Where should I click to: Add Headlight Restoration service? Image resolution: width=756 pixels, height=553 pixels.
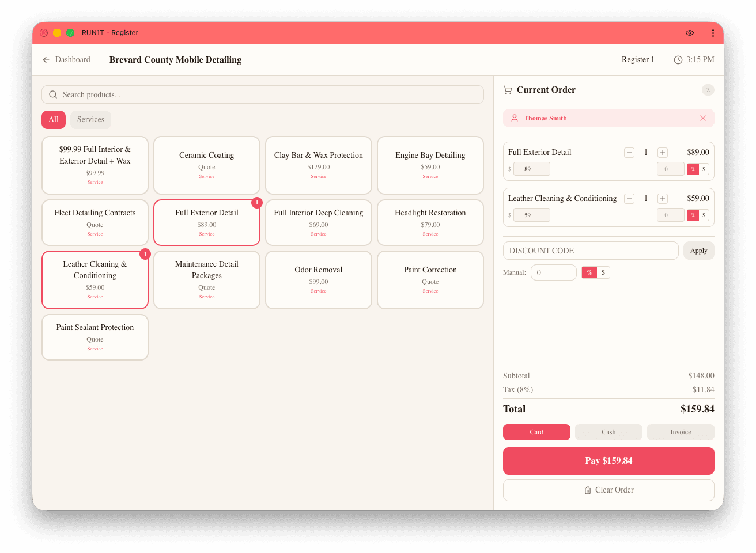(x=430, y=223)
